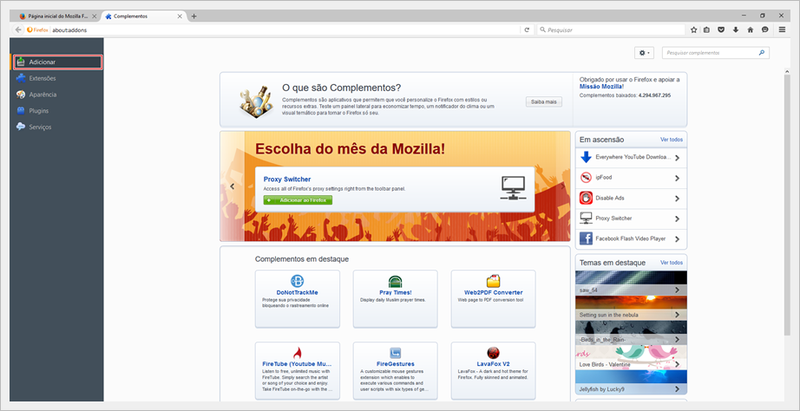Screen dimensions: 800x411
Task: Click the back arrow navigation button
Action: point(18,30)
